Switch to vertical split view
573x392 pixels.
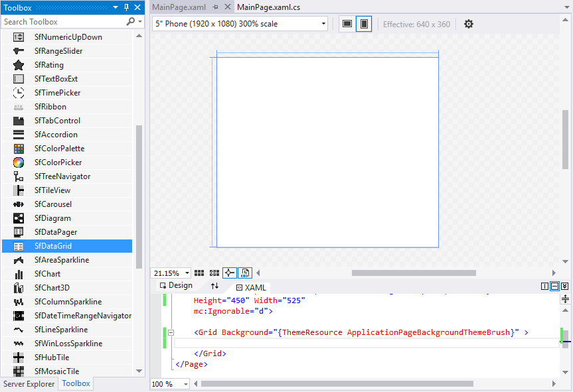544,286
